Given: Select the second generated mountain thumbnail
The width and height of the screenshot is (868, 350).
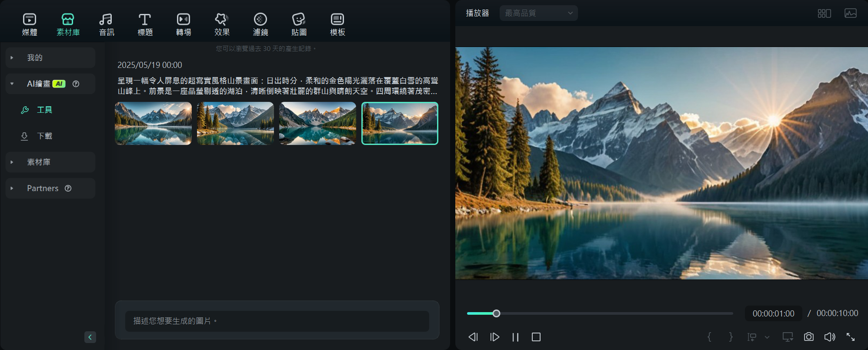Looking at the screenshot, I should (235, 123).
